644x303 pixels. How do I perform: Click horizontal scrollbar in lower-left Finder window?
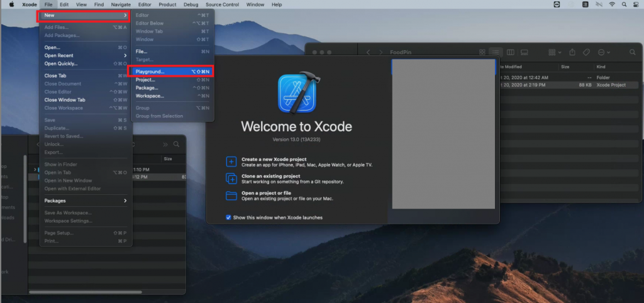86,292
